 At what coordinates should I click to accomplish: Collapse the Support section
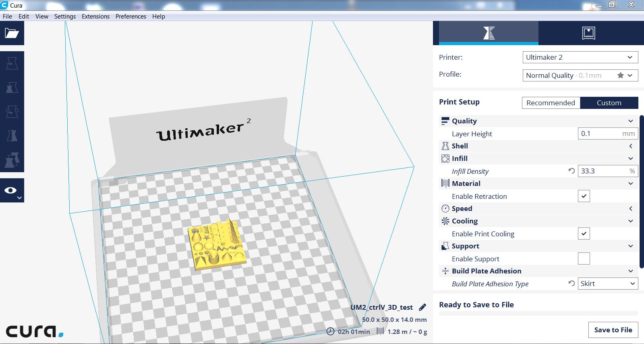[x=630, y=246]
